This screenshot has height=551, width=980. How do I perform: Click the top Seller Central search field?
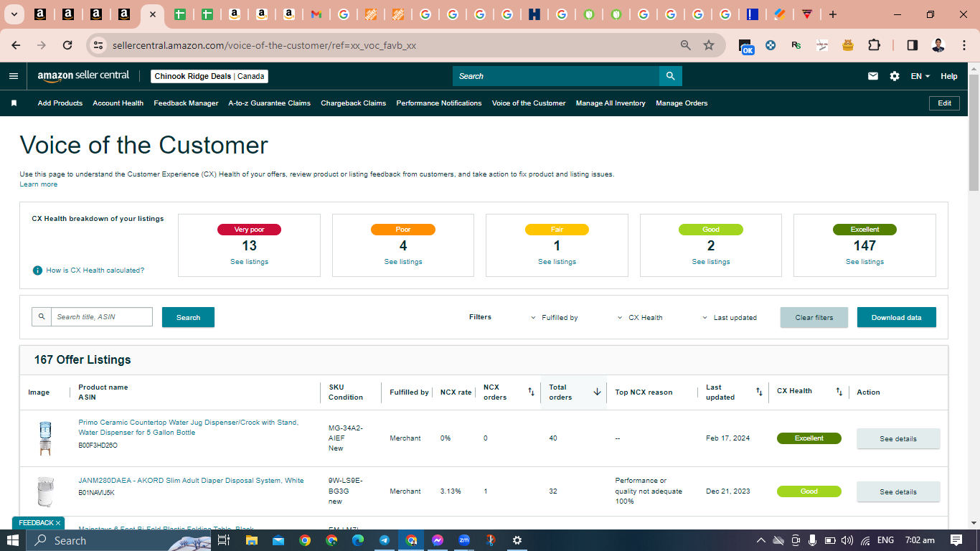point(556,76)
